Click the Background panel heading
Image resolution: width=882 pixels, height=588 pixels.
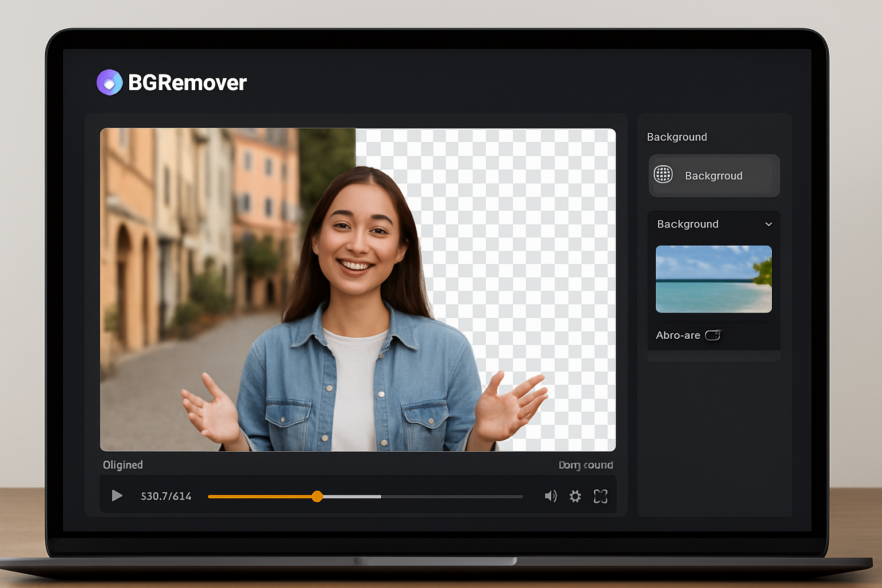(x=677, y=137)
